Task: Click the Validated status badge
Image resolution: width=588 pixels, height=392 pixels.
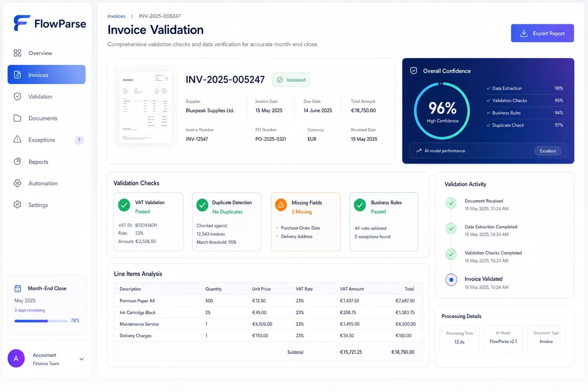Action: coord(291,80)
